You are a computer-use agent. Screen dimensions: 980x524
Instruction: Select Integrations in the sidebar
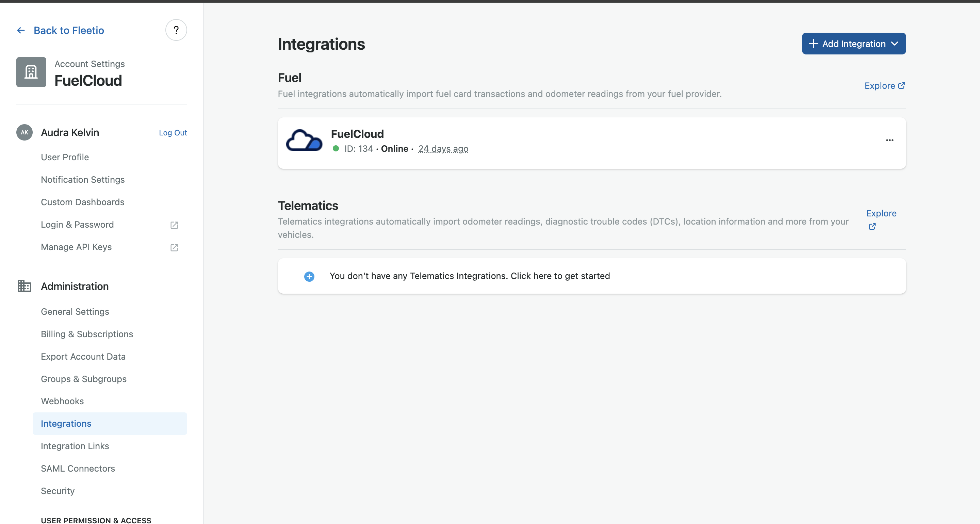(110, 424)
